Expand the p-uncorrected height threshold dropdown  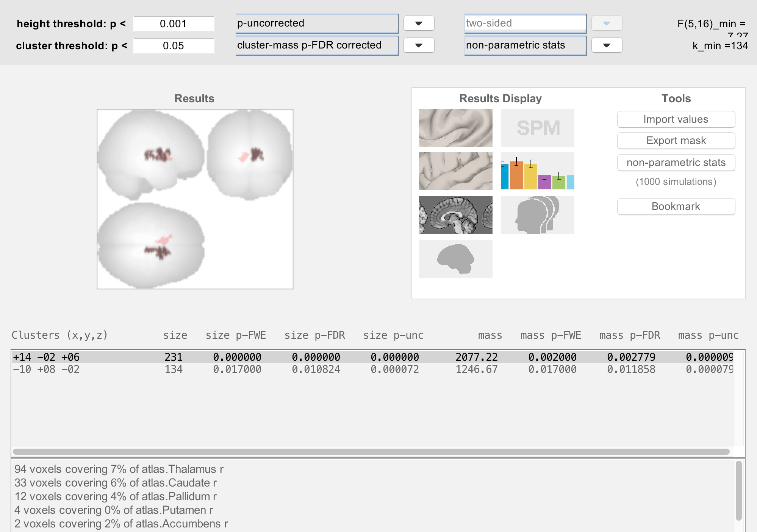pyautogui.click(x=419, y=23)
